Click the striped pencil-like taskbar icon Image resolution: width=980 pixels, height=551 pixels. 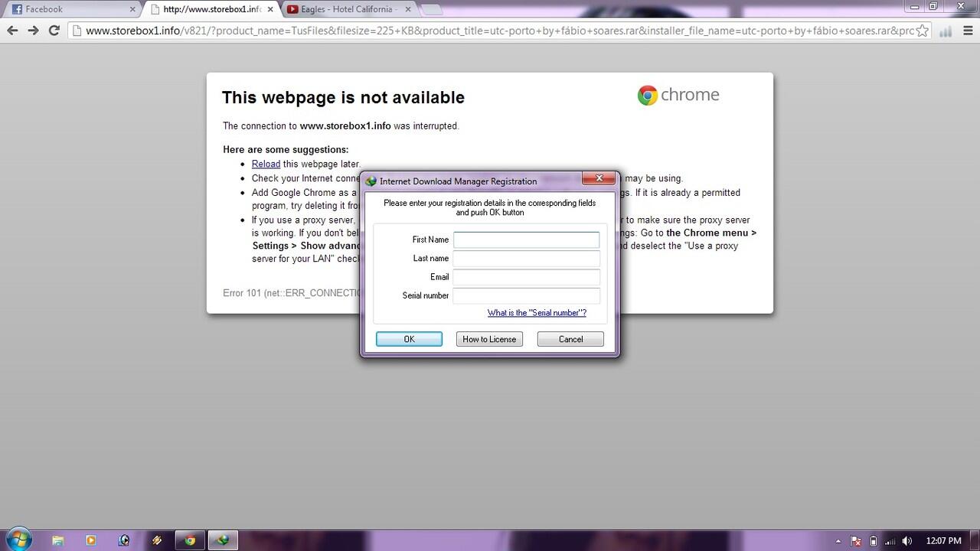157,540
